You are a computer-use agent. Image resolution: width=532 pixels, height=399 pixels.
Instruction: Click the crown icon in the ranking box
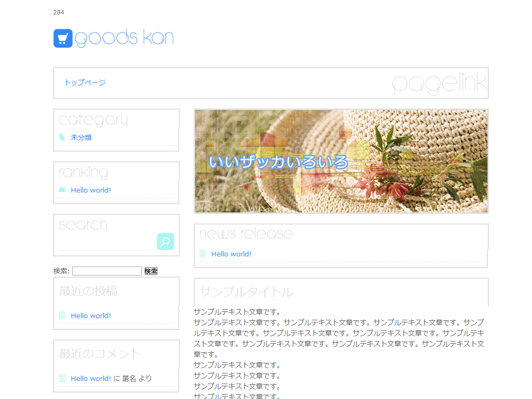point(62,189)
